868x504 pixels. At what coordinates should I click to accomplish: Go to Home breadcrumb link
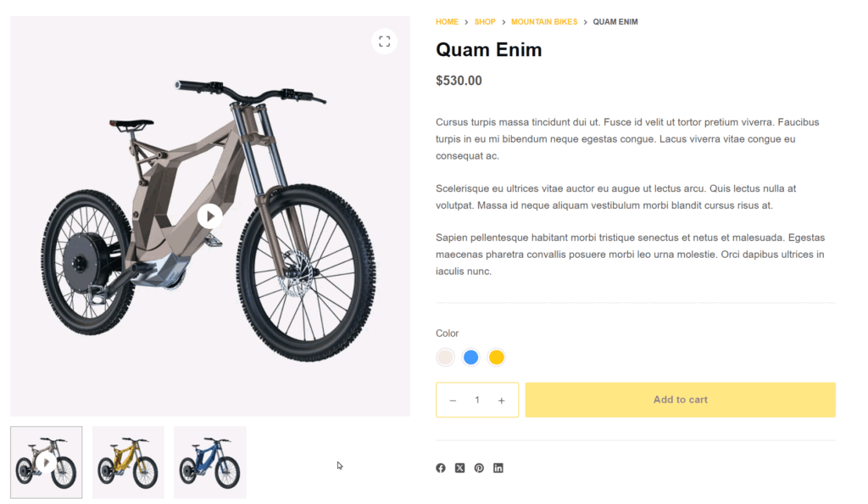(x=447, y=22)
